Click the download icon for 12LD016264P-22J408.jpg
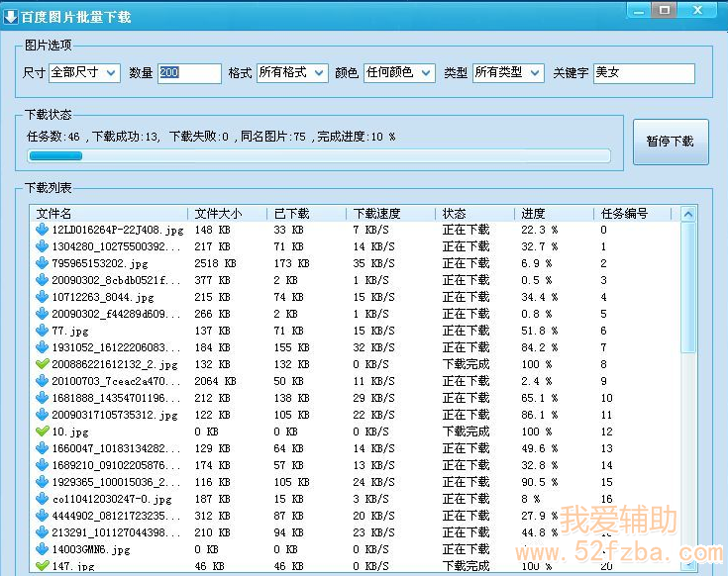The width and height of the screenshot is (728, 576). (43, 230)
